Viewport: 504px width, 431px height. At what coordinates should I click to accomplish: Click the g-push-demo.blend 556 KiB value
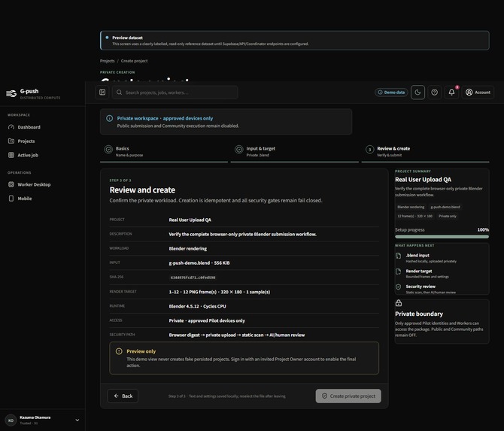pyautogui.click(x=199, y=263)
